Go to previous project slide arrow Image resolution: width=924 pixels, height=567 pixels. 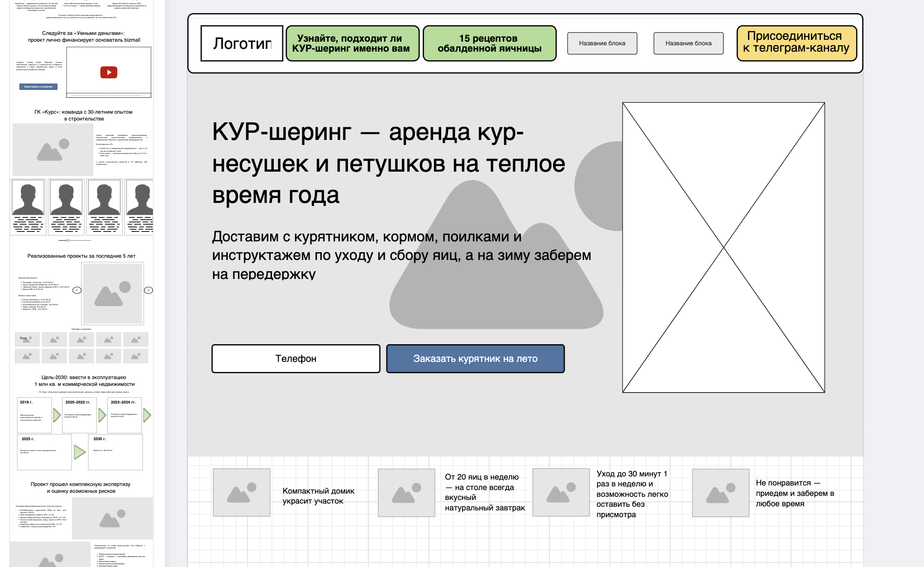click(77, 290)
